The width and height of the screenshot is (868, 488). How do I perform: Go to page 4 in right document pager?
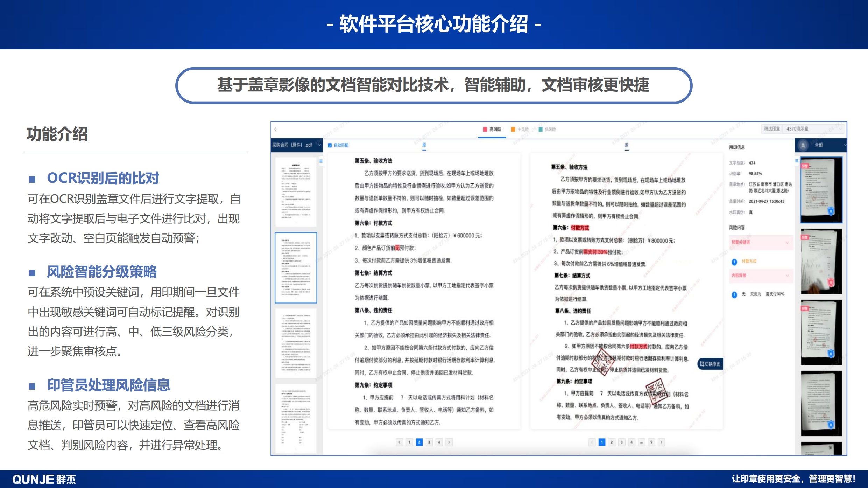point(631,442)
